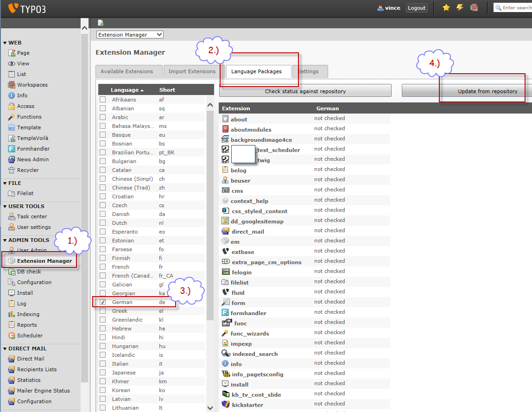Open the Extension Manager dropdown selector

pos(130,35)
